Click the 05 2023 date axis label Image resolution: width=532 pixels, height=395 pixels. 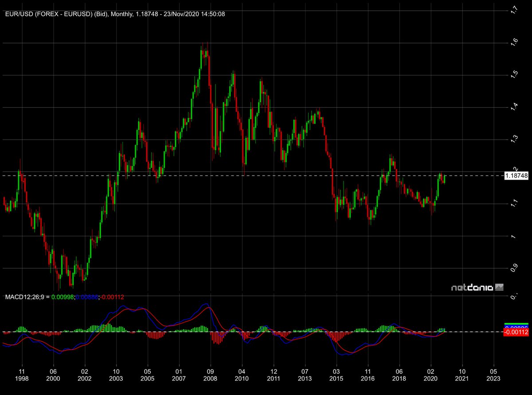[494, 375]
